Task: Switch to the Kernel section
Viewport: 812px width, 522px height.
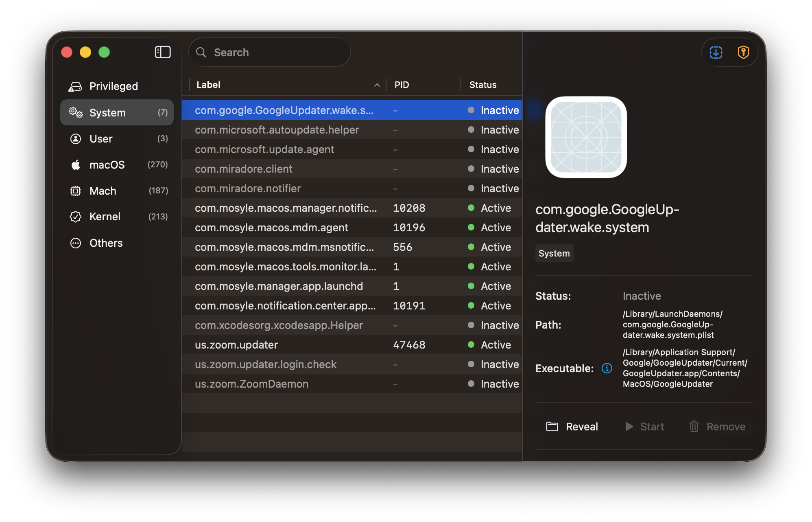Action: 105,217
